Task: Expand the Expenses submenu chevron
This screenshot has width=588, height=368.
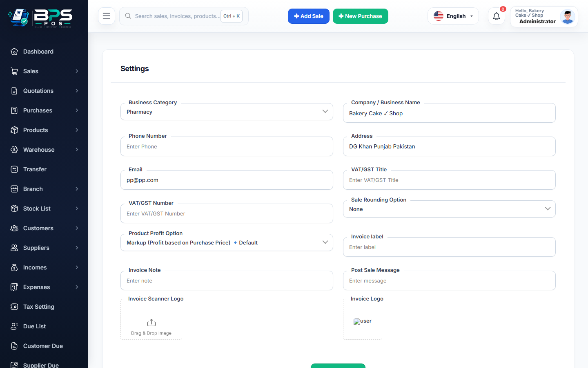Action: tap(77, 287)
